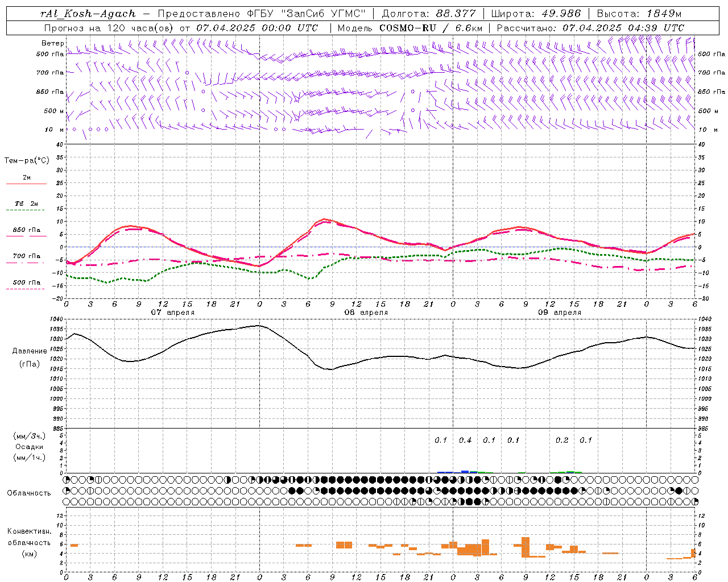Click the Облачность cloud cover label
Image resolution: width=728 pixels, height=582 pixels.
(29, 493)
